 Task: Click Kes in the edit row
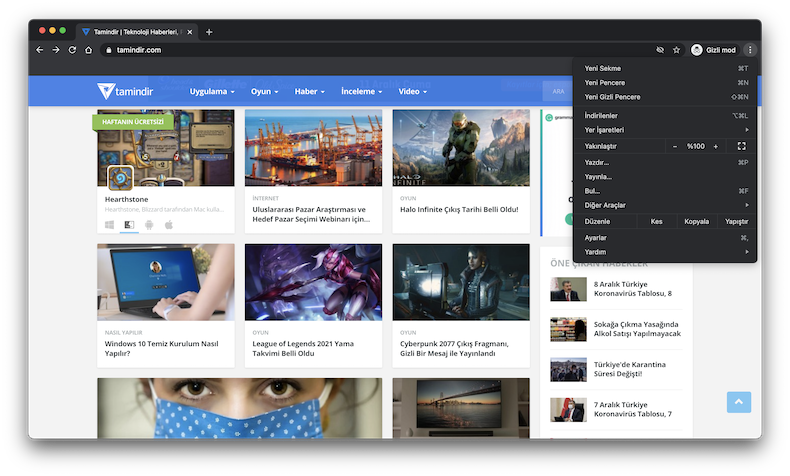click(x=656, y=222)
